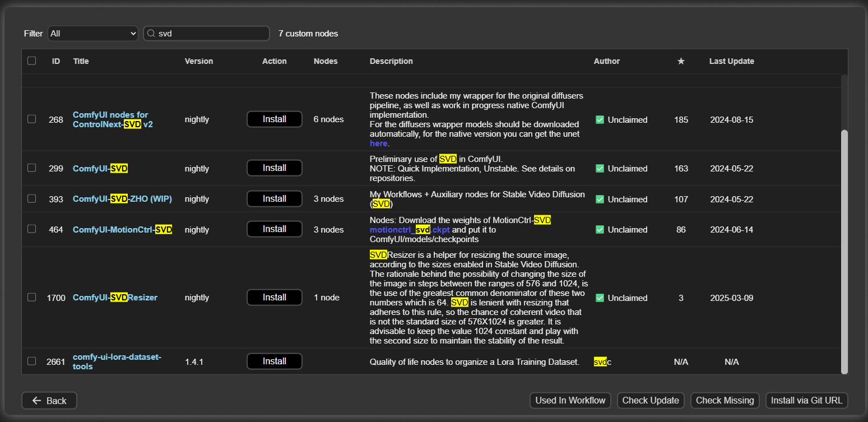Click green verified icon for ComfyUI-SVD-ZHO
The image size is (868, 422).
[x=600, y=199]
